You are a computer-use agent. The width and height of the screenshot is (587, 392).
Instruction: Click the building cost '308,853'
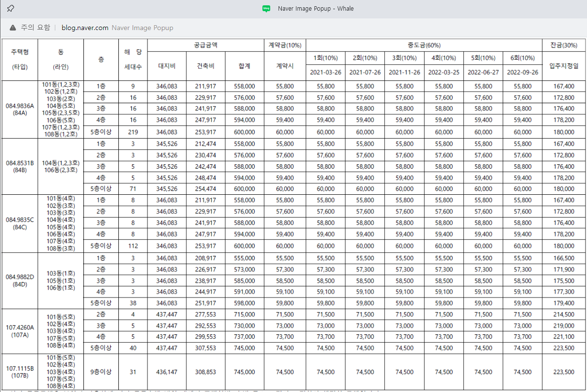coord(206,372)
